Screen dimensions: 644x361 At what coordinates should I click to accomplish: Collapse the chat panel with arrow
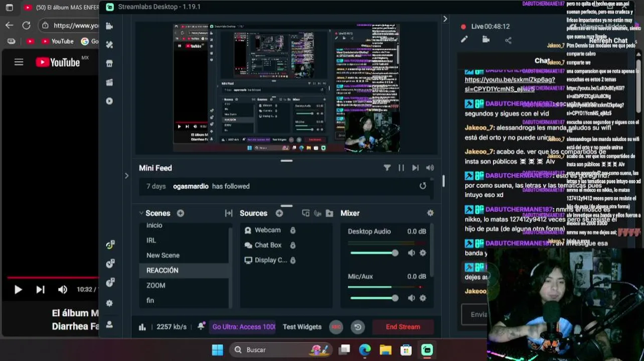(445, 19)
